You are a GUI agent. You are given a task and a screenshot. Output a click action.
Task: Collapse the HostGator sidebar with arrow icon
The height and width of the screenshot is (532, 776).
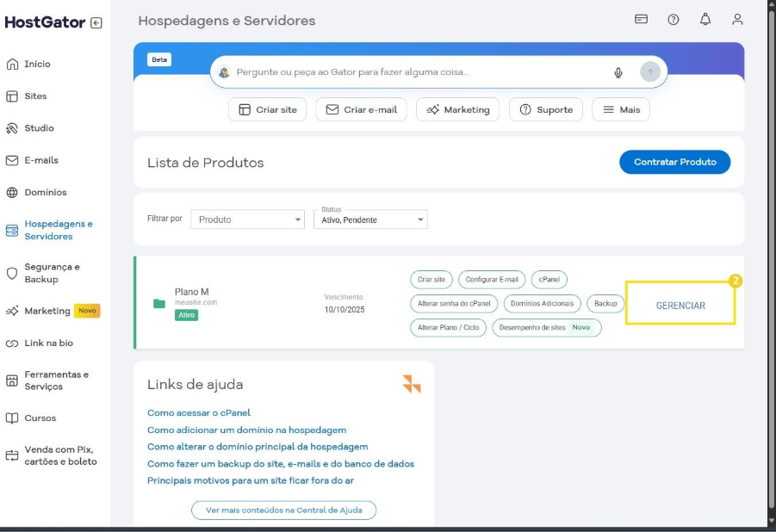96,23
